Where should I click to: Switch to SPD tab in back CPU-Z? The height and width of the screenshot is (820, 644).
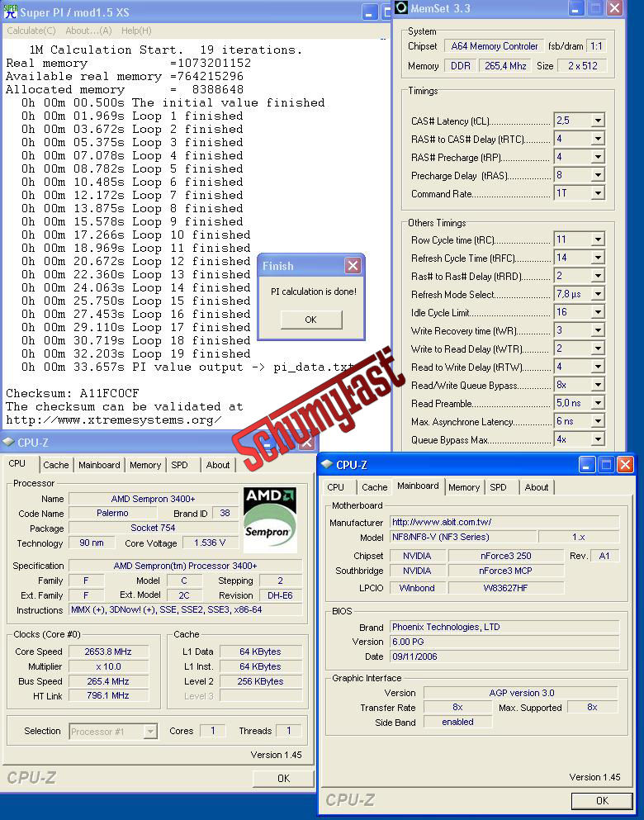click(179, 465)
